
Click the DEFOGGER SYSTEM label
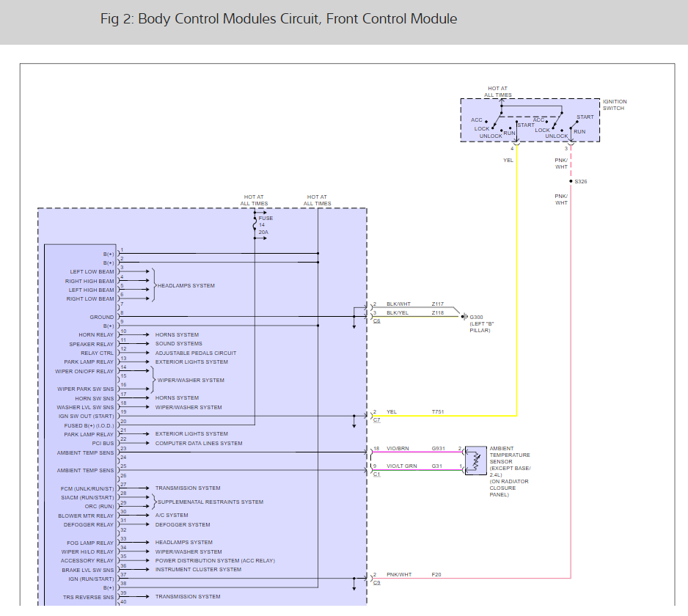183,525
